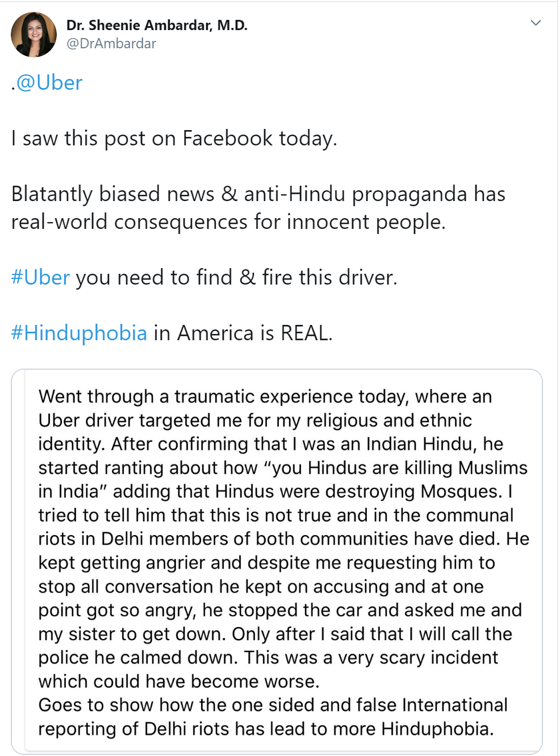Click the text "you need to find & fire this driver."
The image size is (560, 756).
(x=236, y=278)
